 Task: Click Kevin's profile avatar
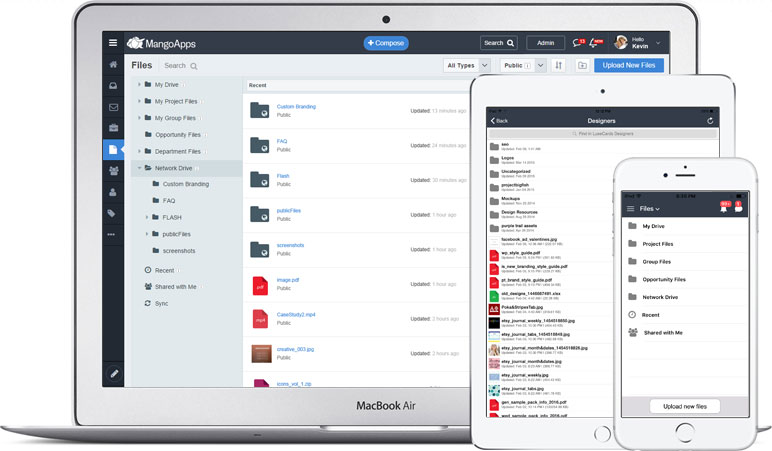[621, 42]
